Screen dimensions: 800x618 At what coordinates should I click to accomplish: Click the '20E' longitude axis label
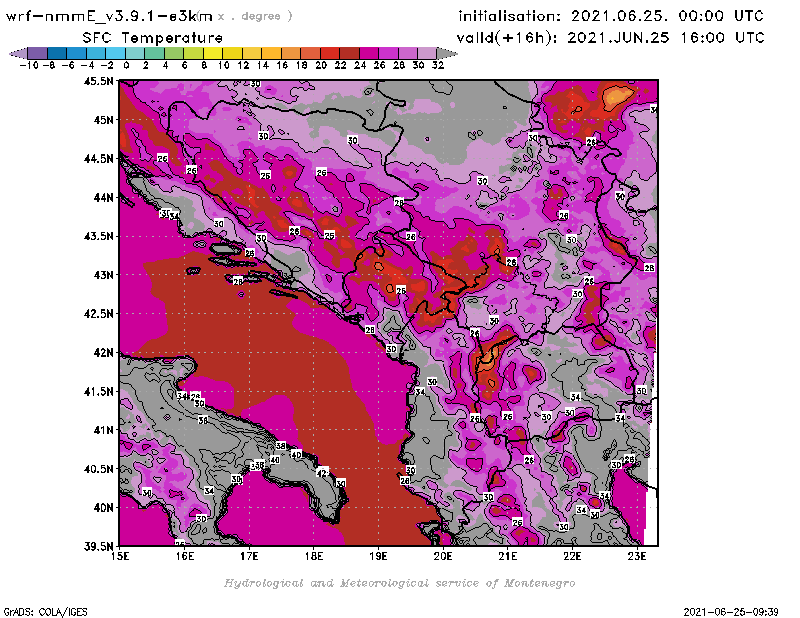click(443, 556)
